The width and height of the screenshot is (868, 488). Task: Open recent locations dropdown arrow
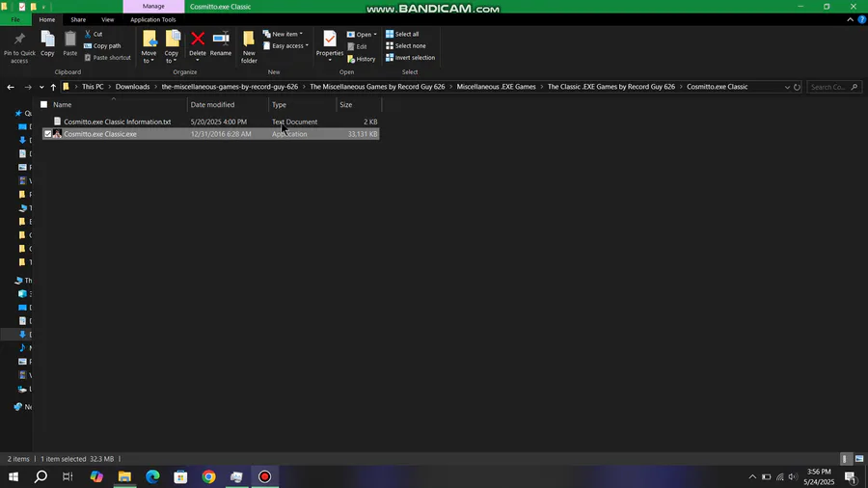(x=41, y=87)
